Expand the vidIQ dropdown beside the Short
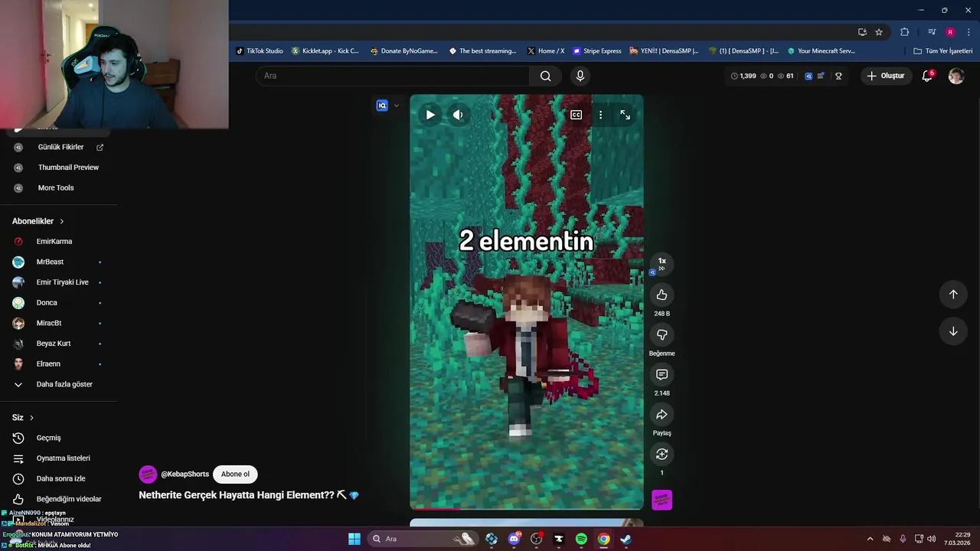 coord(396,106)
